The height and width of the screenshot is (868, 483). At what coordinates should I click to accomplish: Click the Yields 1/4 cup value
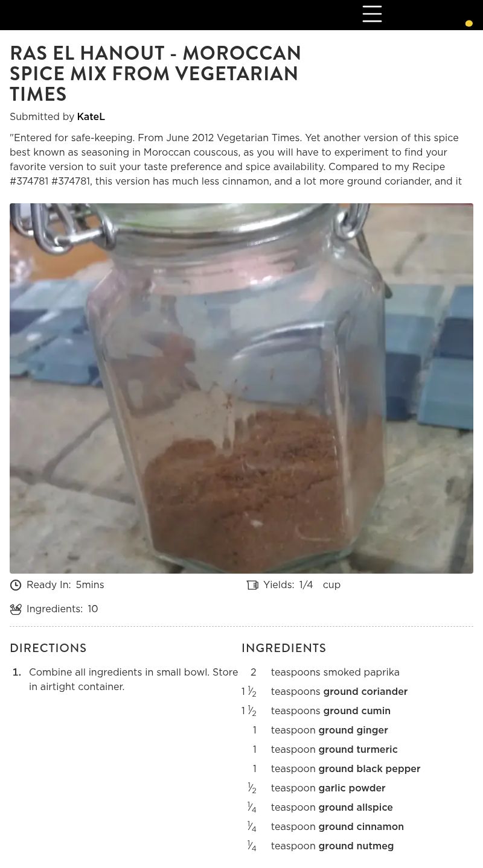(320, 585)
